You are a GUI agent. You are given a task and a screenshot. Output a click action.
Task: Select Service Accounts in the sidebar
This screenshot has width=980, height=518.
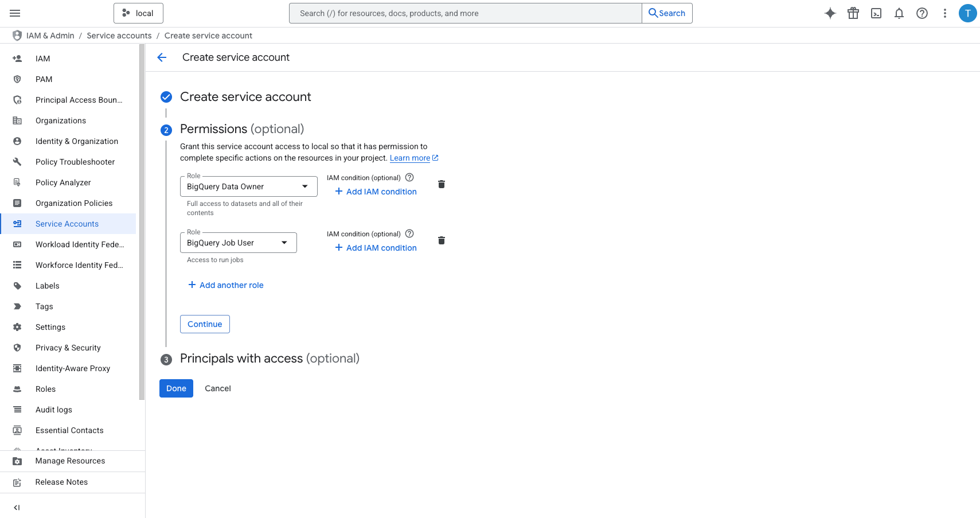[x=68, y=224]
